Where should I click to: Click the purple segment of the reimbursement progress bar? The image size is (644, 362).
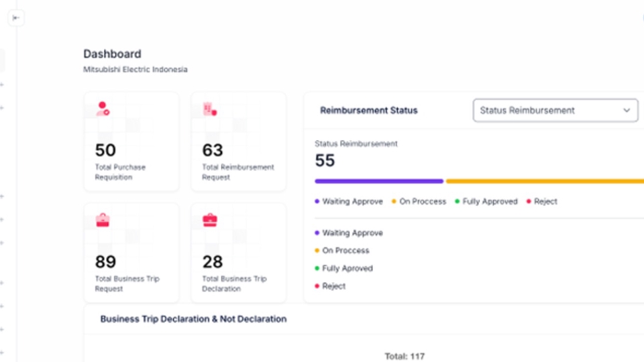point(379,181)
